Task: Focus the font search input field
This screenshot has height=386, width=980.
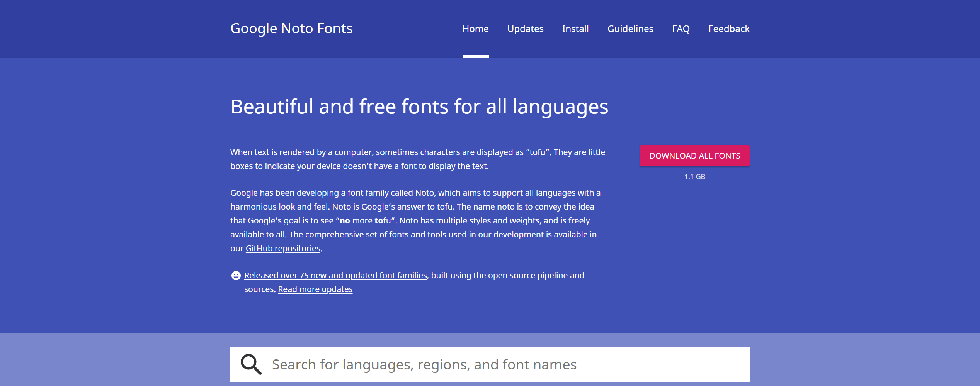Action: (x=490, y=364)
